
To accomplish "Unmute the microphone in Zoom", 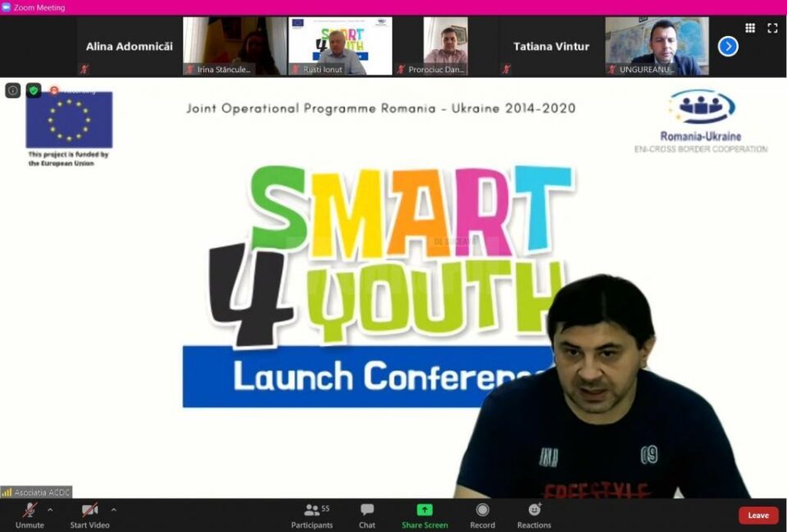I will [x=30, y=516].
